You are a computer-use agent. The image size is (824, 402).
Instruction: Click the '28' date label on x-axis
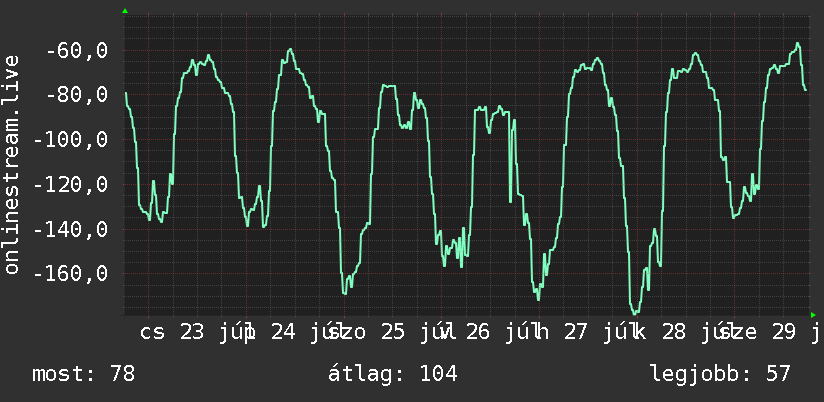[674, 332]
